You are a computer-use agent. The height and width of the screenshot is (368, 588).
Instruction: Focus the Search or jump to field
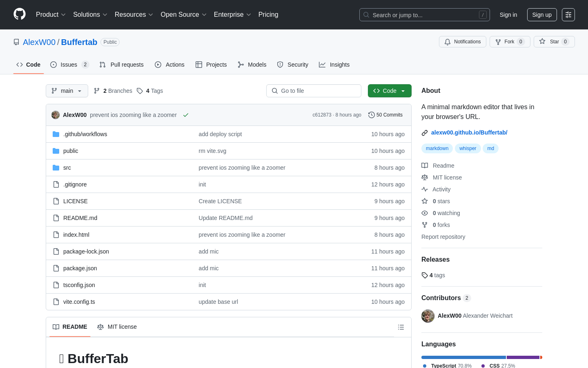pyautogui.click(x=424, y=15)
